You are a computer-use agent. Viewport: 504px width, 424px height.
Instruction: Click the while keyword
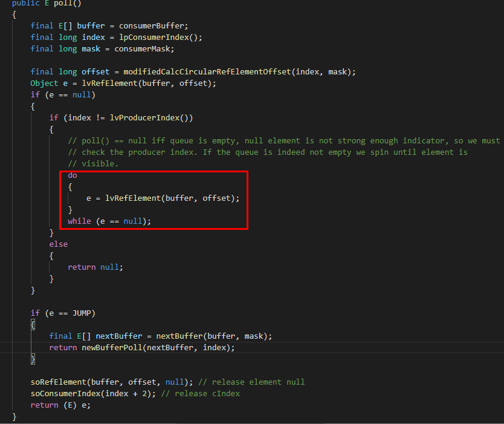tap(79, 221)
